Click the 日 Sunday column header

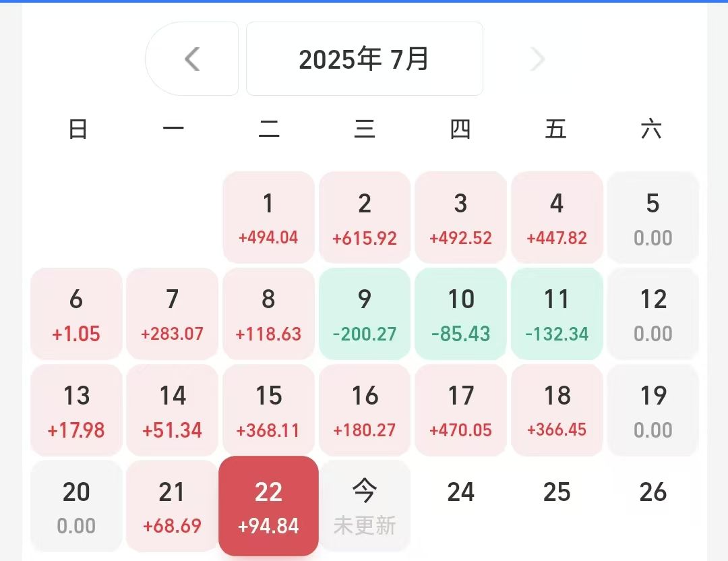(76, 129)
